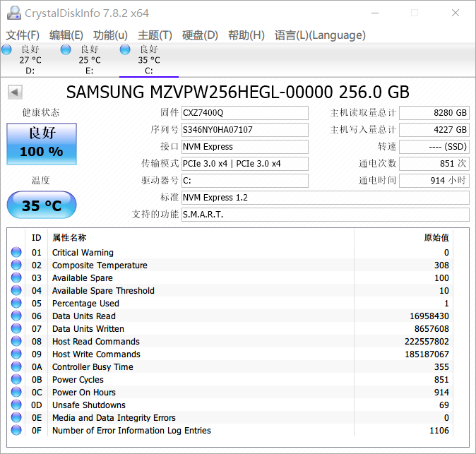476x454 pixels.
Task: Click status orb beside Data Units Written
Action: click(16, 328)
